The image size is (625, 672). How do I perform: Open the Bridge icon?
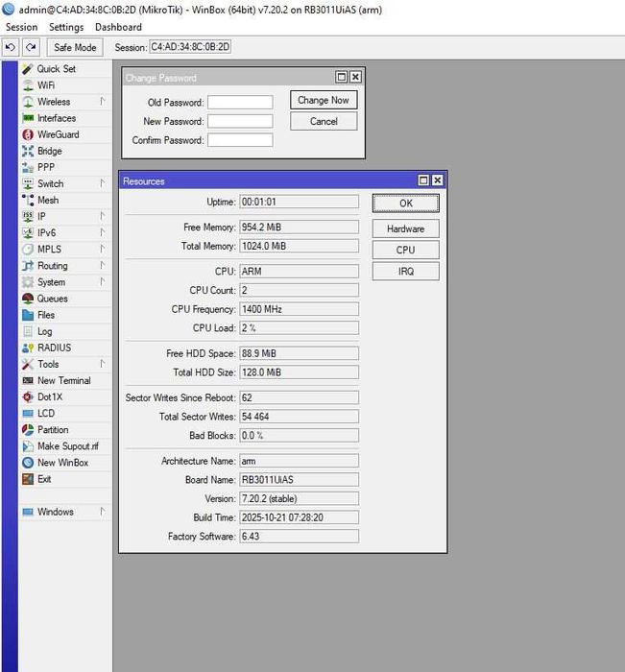click(28, 151)
